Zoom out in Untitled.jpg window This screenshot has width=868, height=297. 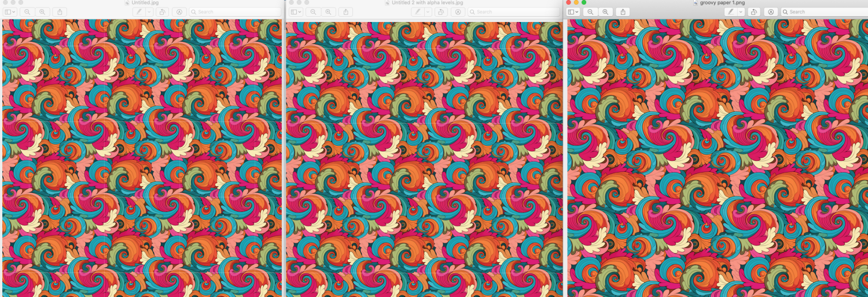(27, 12)
